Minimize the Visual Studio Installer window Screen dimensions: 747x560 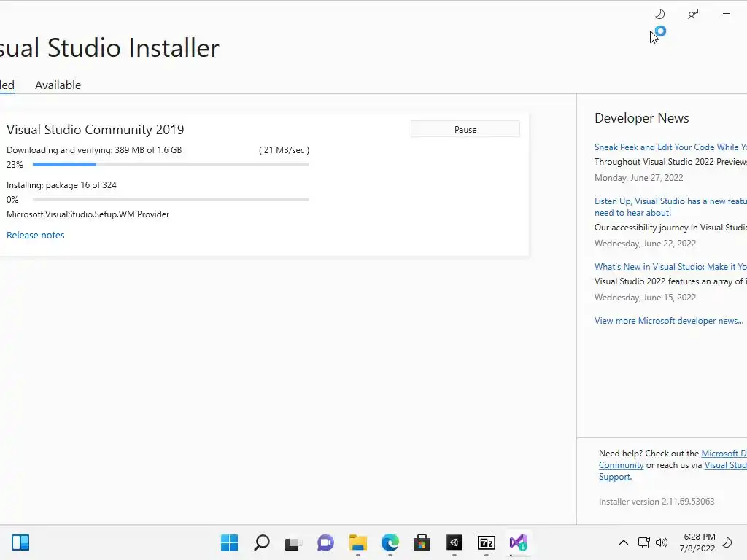click(727, 14)
